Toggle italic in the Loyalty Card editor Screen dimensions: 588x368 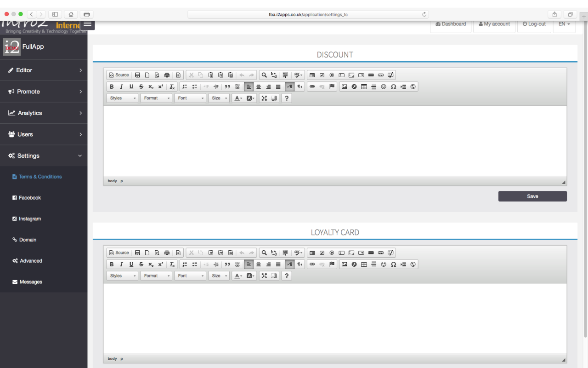pyautogui.click(x=121, y=264)
